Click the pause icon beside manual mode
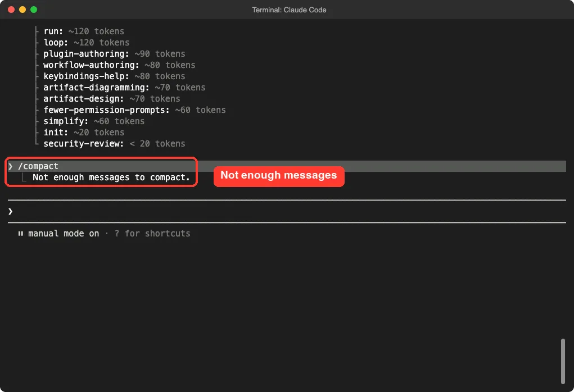Screen dimensions: 574x392 [x=20, y=233]
